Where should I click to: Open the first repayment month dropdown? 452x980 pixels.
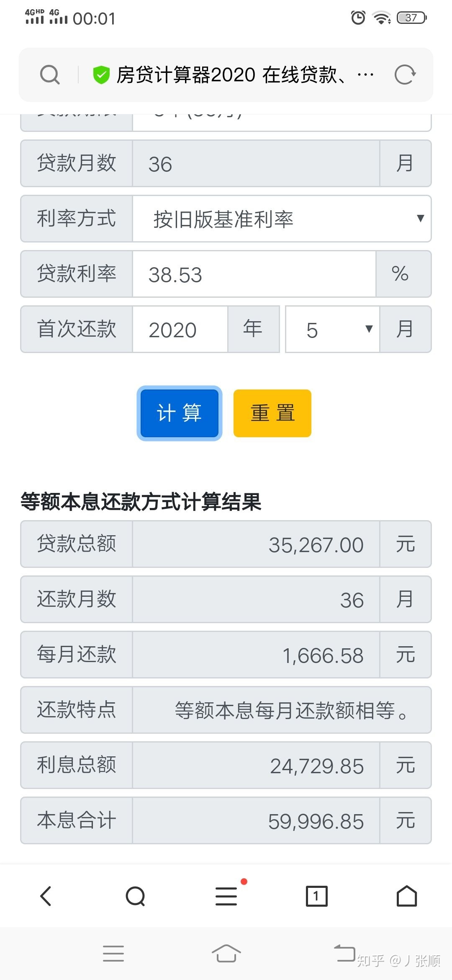tap(332, 329)
